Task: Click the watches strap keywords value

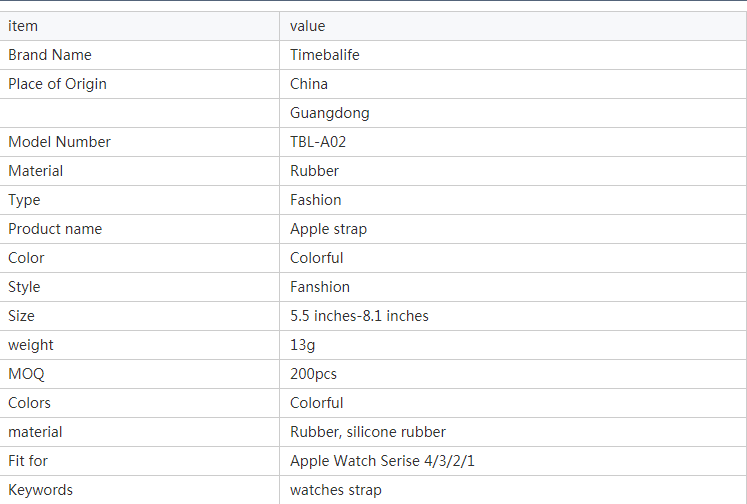Action: click(x=335, y=490)
